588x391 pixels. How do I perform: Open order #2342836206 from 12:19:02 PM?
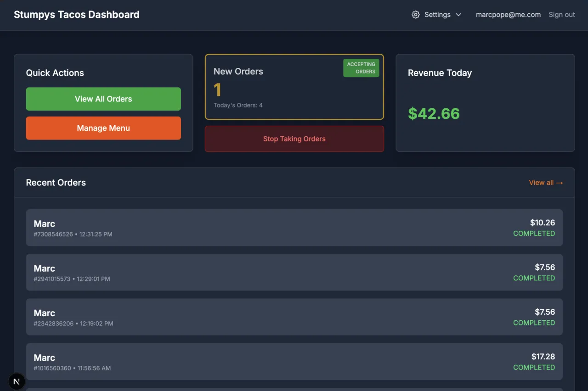click(x=294, y=317)
